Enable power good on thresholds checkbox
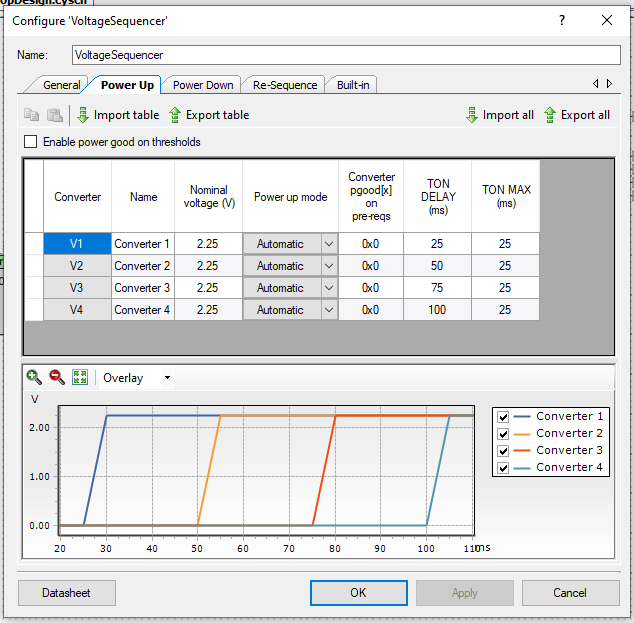The height and width of the screenshot is (623, 634). [30, 142]
